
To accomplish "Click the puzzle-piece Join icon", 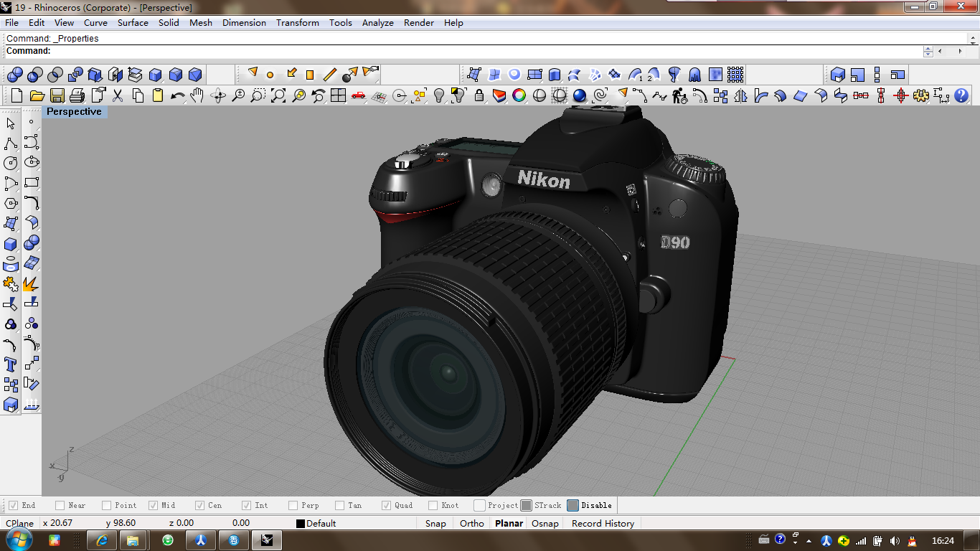I will pos(11,284).
